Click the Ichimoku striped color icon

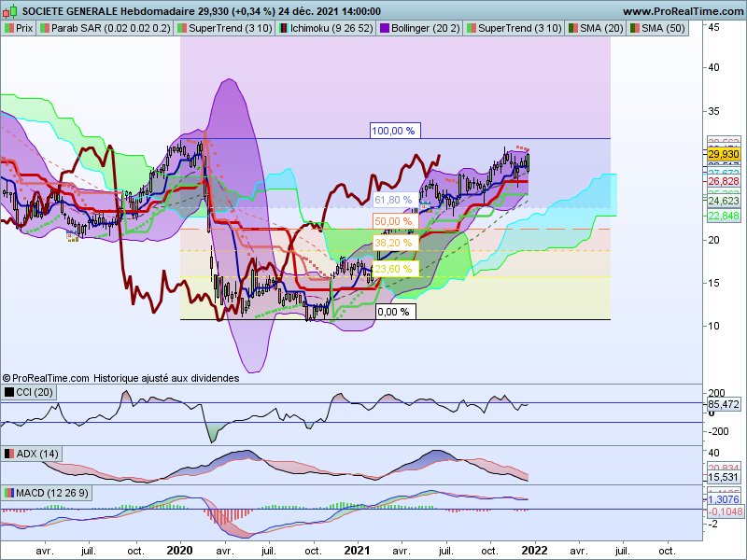tap(284, 29)
